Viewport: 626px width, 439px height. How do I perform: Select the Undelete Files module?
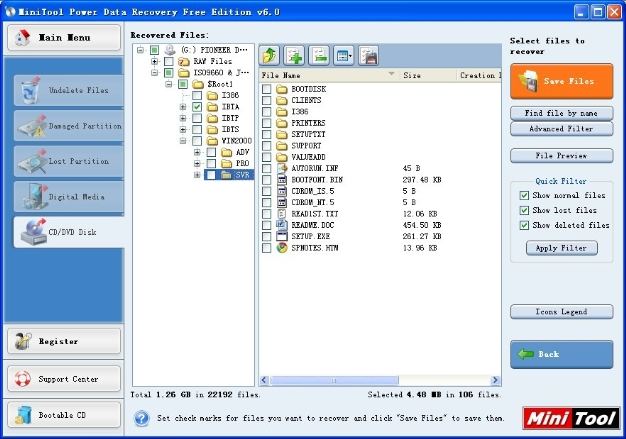[x=69, y=90]
